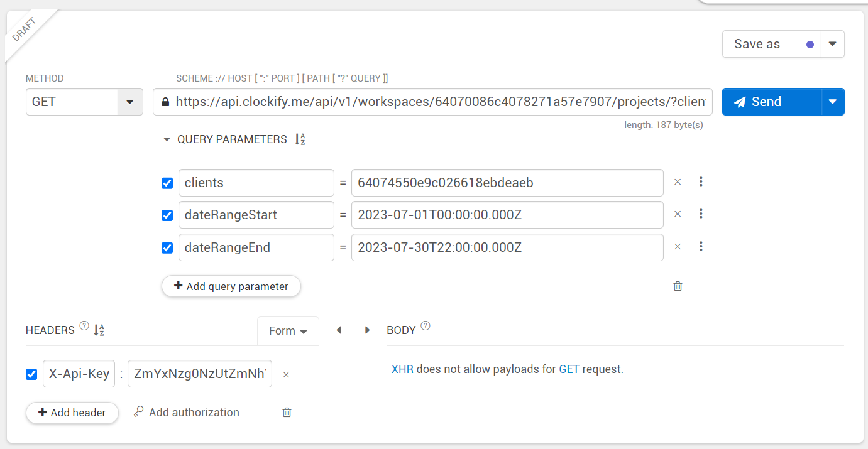Sort headers alphabetically

[x=99, y=330]
